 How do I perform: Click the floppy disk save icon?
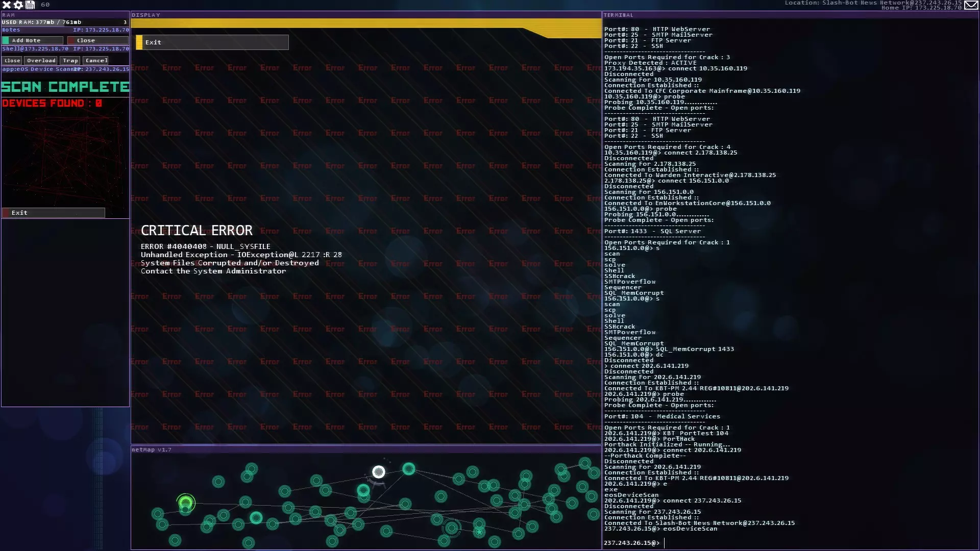pos(30,5)
